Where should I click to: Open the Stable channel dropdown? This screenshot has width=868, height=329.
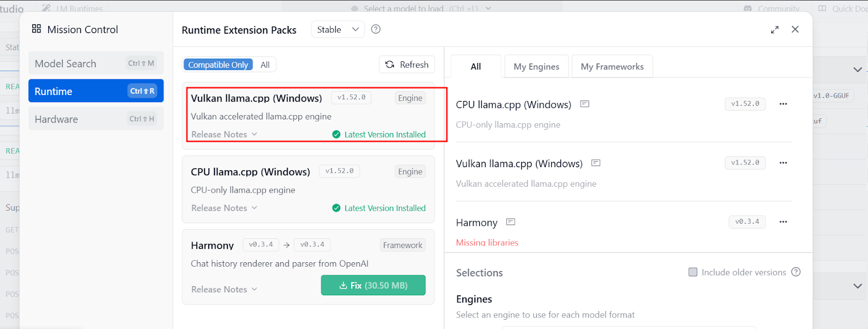338,29
